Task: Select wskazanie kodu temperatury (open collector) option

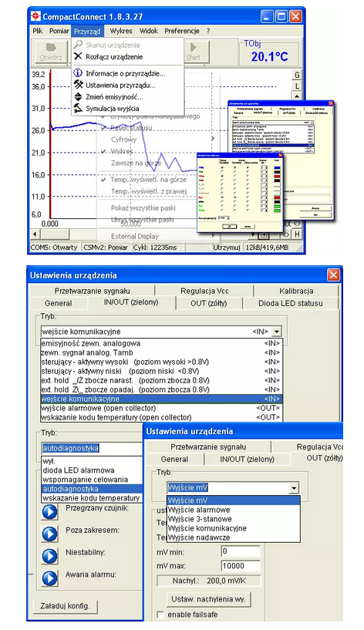Action: tap(161, 417)
